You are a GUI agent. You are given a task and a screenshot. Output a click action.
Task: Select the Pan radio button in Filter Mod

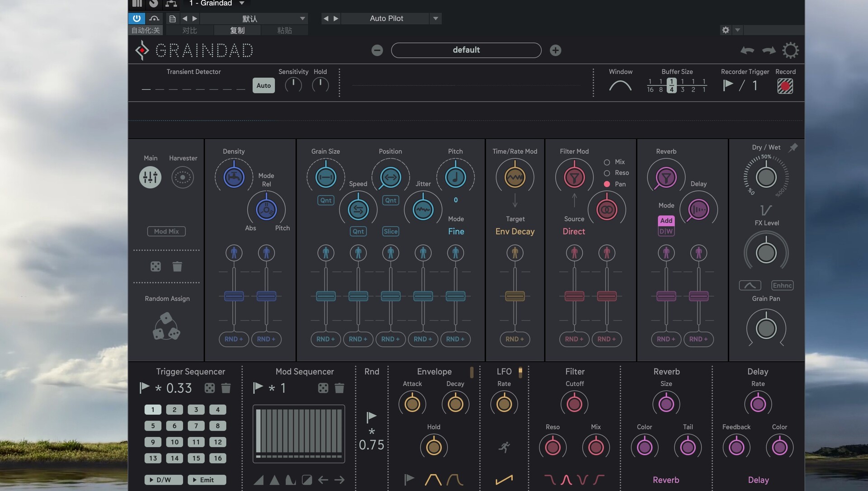pyautogui.click(x=607, y=184)
